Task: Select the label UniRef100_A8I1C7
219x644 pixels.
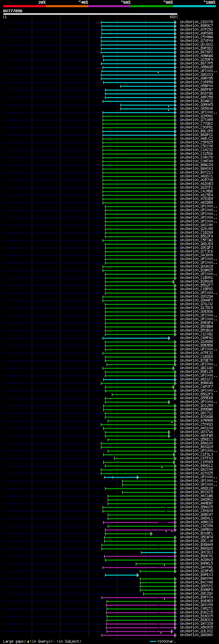Action: (x=196, y=379)
